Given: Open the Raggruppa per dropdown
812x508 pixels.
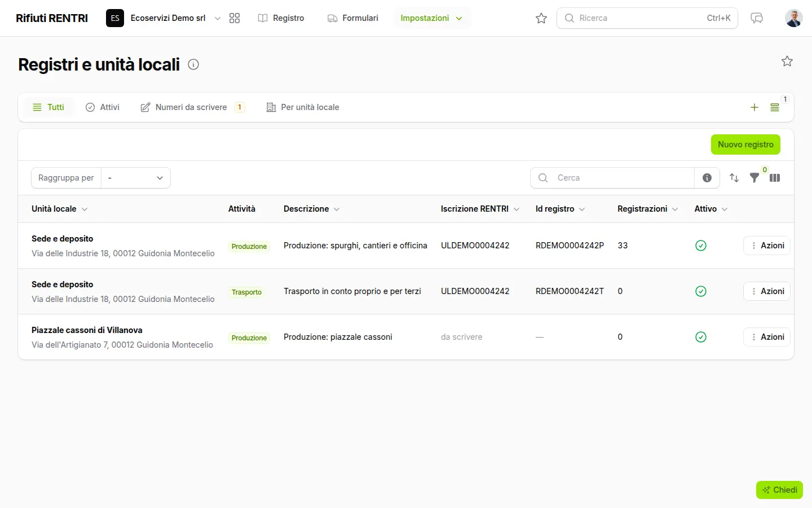Looking at the screenshot, I should click(x=136, y=178).
